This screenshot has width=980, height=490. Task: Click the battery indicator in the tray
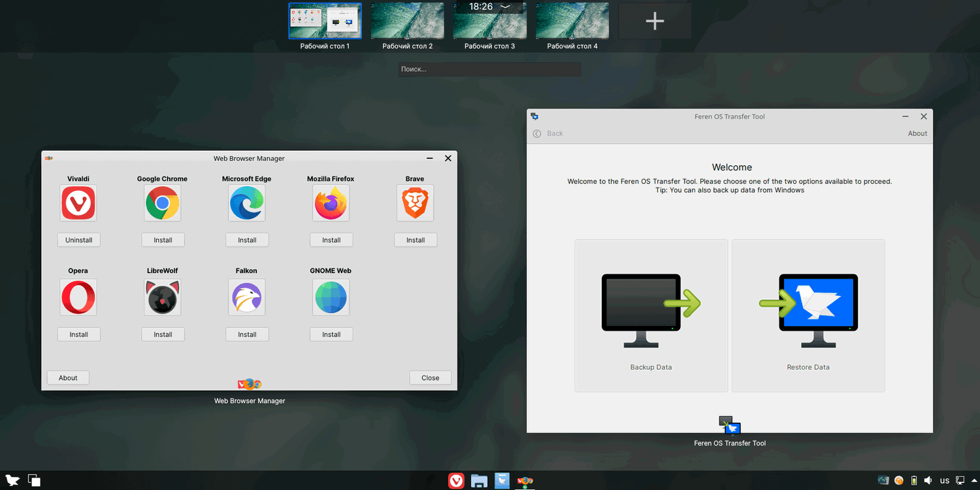coord(914,481)
